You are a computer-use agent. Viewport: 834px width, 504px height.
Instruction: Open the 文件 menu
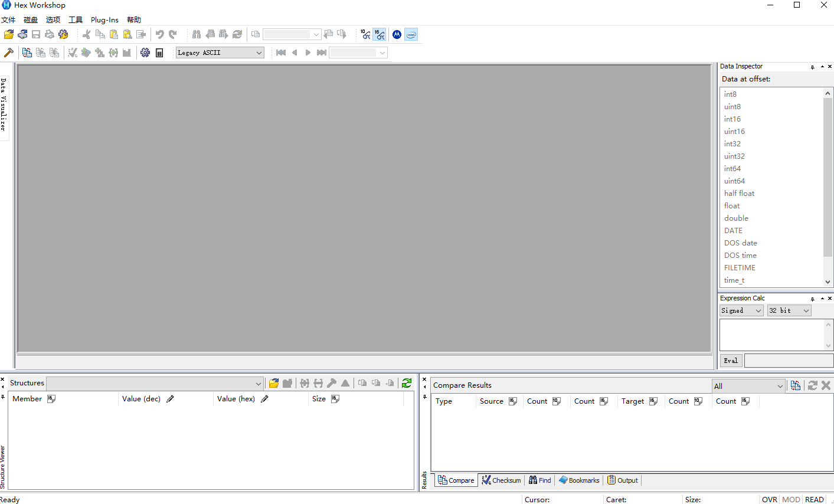coord(8,20)
